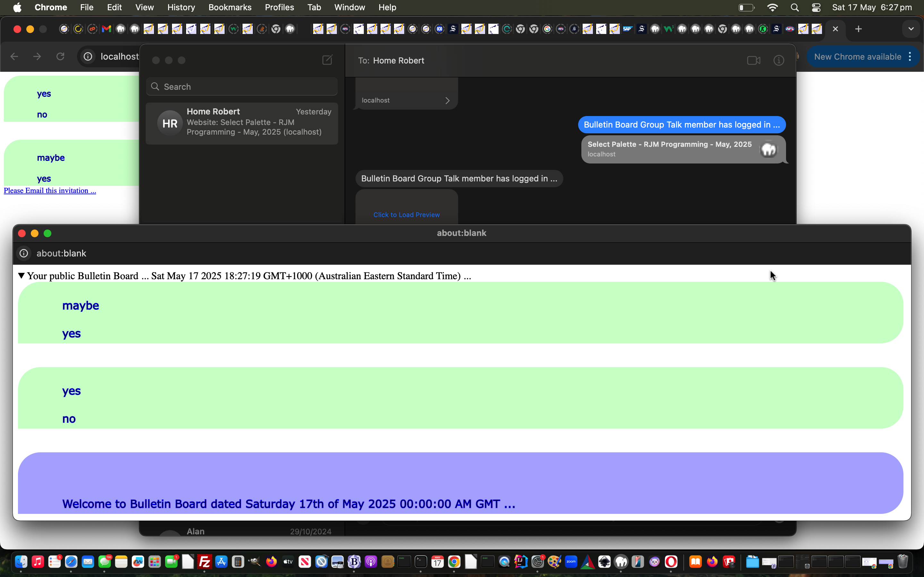The width and height of the screenshot is (924, 577).
Task: Open Spotlight search in the menu bar
Action: point(795,8)
